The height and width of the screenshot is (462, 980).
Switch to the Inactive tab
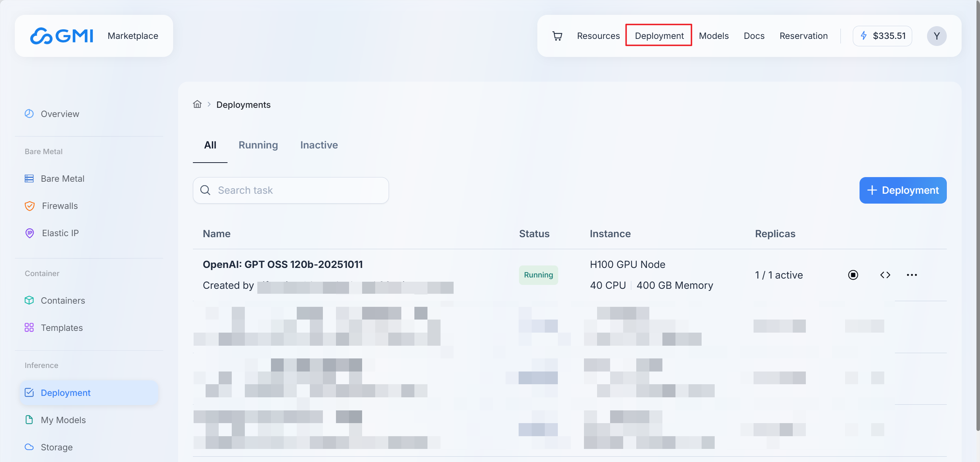(x=319, y=145)
